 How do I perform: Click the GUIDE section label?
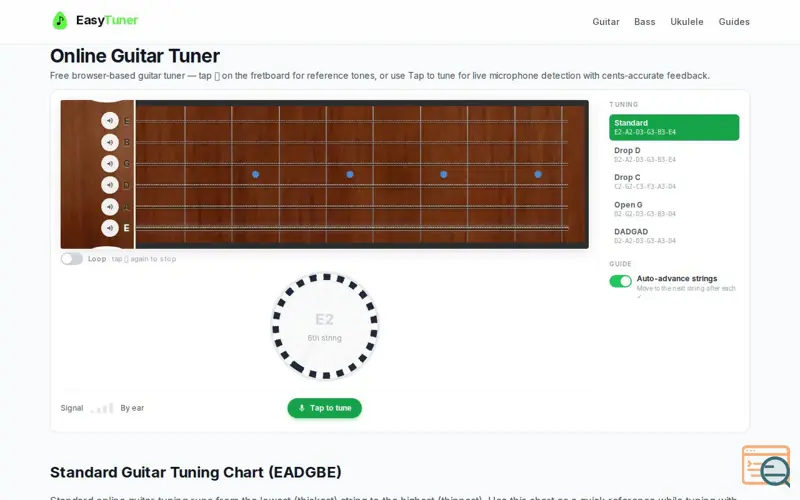(620, 264)
